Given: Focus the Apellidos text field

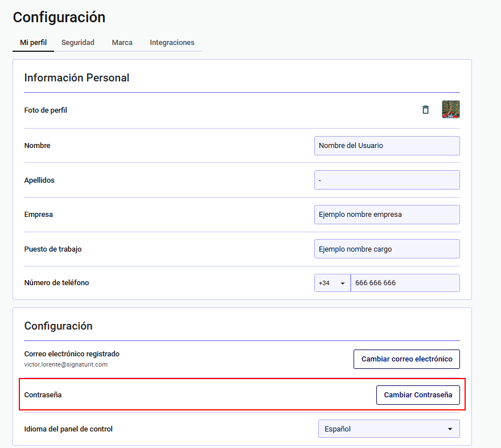Looking at the screenshot, I should point(387,180).
